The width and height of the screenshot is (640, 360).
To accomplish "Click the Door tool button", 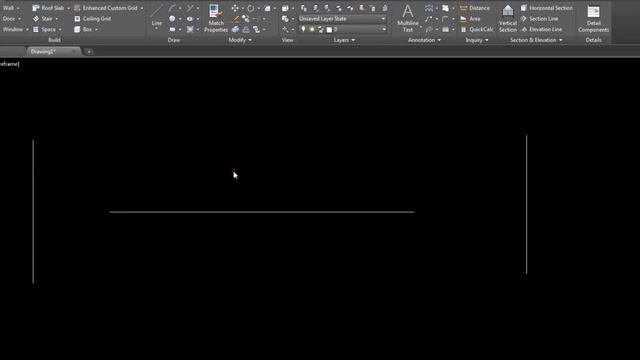I will click(9, 19).
